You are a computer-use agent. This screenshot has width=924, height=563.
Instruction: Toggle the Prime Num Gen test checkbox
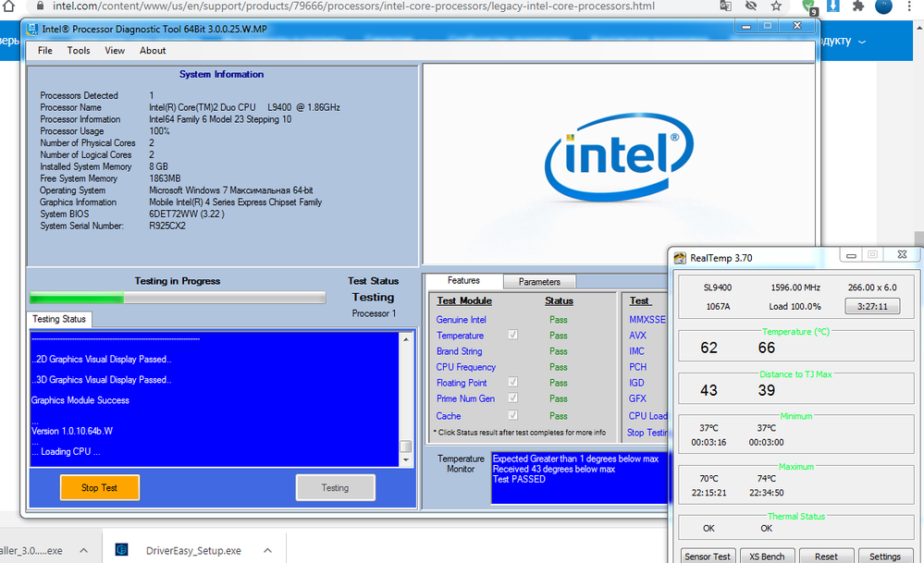(512, 398)
